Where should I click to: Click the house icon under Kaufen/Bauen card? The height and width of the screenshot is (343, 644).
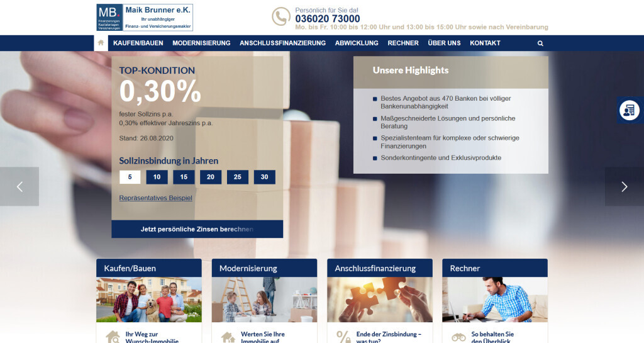click(113, 337)
